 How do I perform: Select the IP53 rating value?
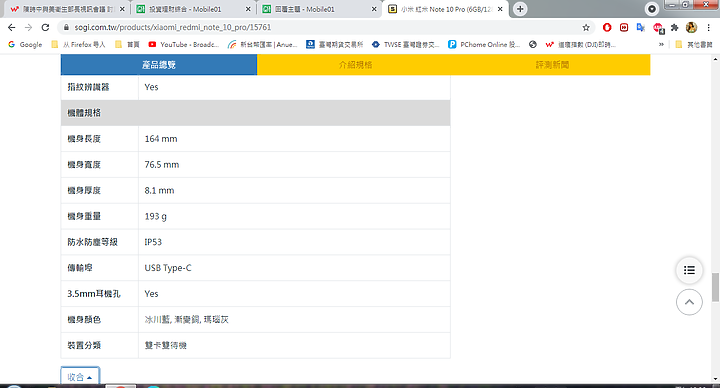(x=153, y=242)
